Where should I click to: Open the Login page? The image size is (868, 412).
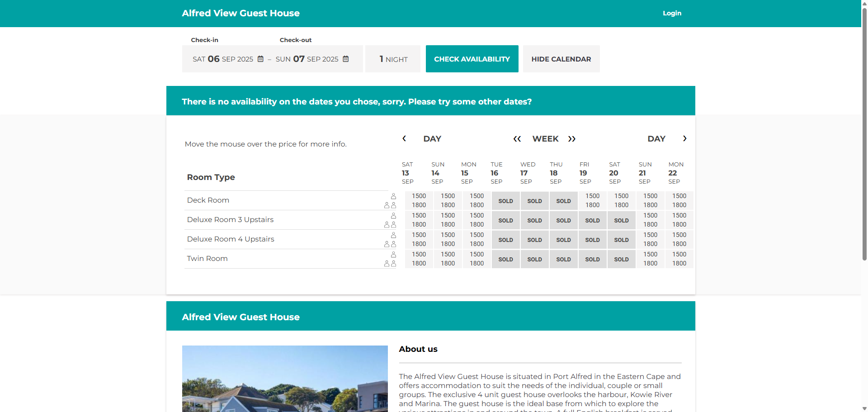click(x=672, y=13)
